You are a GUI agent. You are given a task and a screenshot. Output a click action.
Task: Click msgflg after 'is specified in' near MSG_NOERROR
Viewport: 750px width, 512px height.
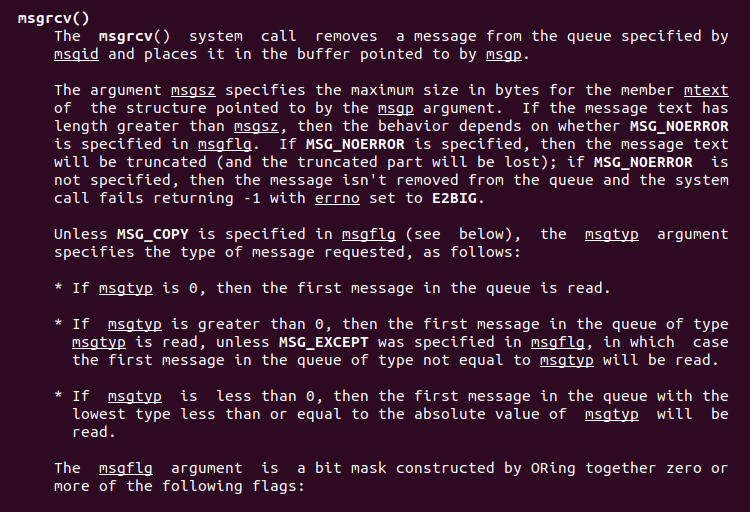[225, 145]
